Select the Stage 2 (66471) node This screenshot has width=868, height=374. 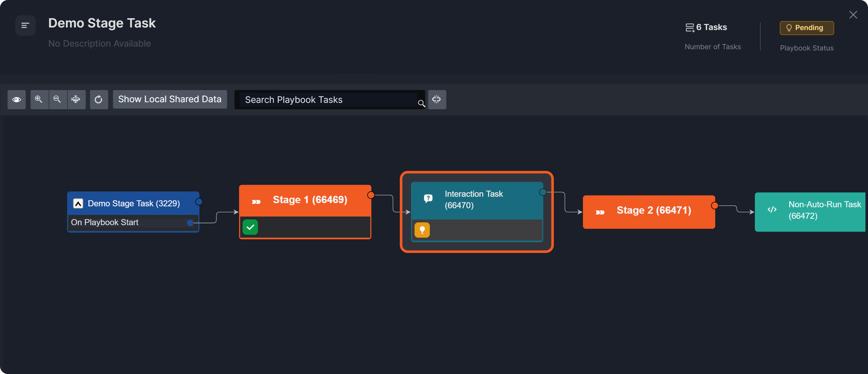point(653,211)
